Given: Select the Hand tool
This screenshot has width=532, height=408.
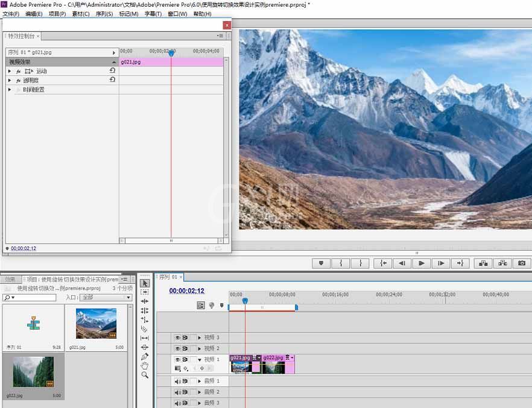Looking at the screenshot, I should pyautogui.click(x=145, y=365).
